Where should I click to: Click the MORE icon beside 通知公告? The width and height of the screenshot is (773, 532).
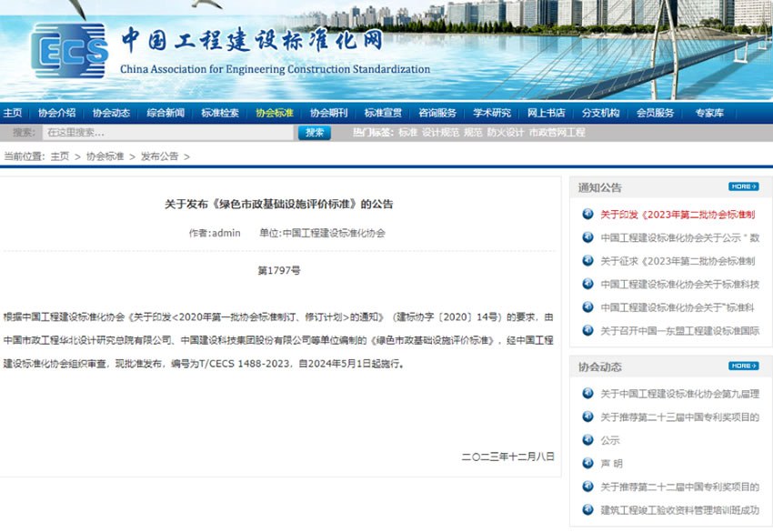pyautogui.click(x=742, y=186)
